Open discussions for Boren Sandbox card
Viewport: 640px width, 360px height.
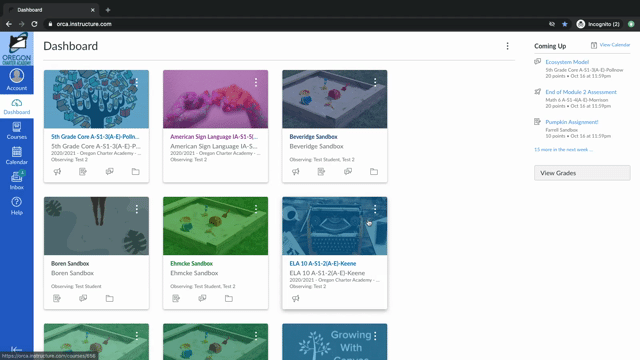[83, 298]
